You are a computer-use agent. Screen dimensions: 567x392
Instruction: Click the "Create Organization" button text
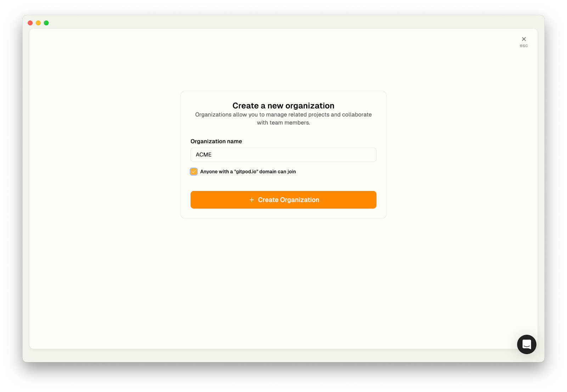coord(288,200)
